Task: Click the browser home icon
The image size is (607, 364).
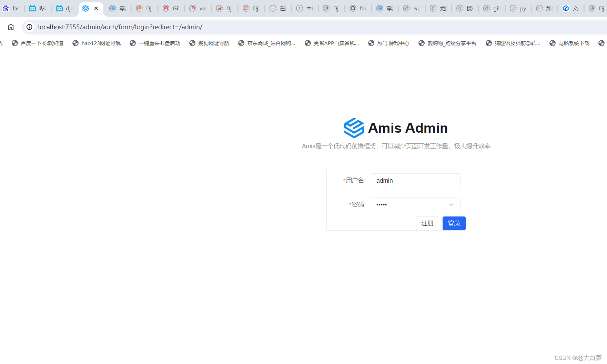Action: coord(11,27)
